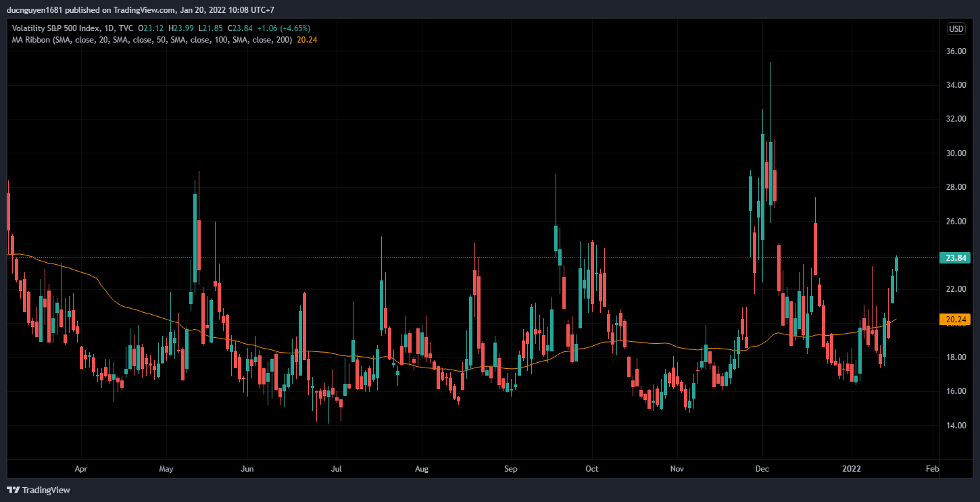Click the Jun label on time axis
The width and height of the screenshot is (980, 502).
(x=247, y=468)
